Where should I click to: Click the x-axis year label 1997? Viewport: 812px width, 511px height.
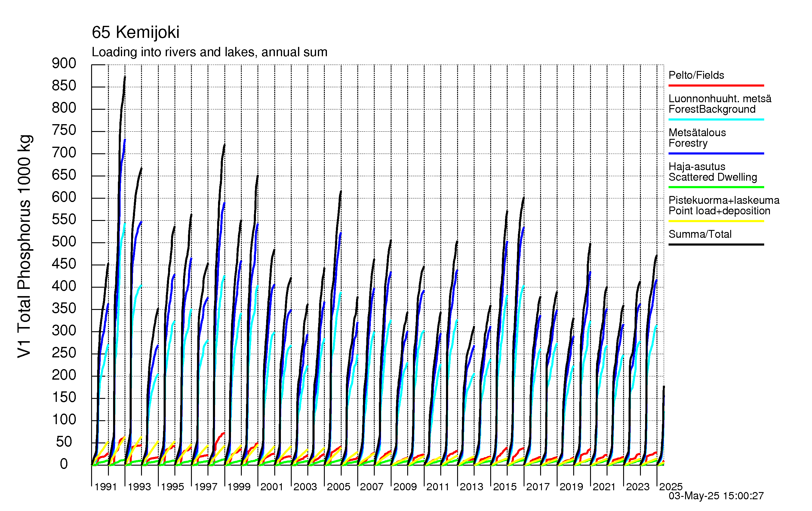tap(206, 487)
